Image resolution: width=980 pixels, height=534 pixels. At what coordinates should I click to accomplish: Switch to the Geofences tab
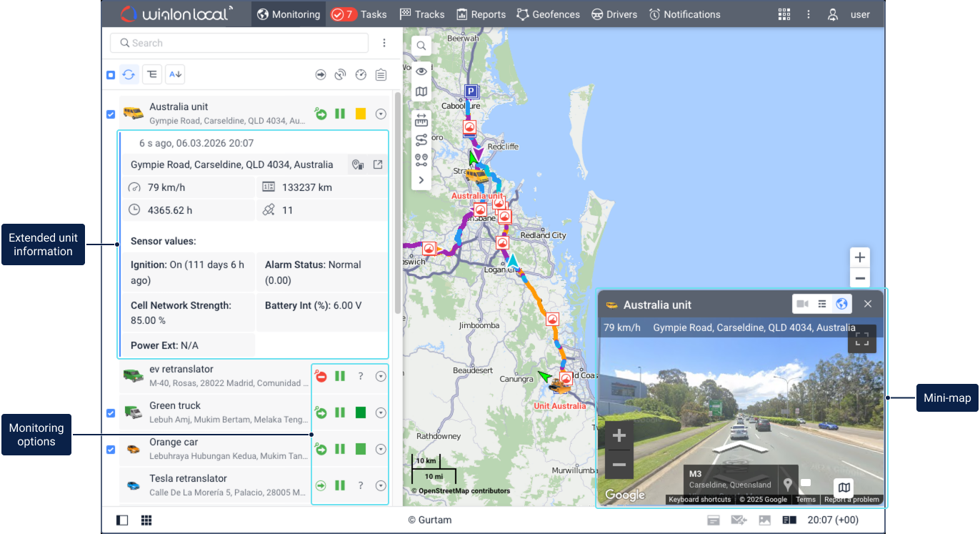point(548,14)
